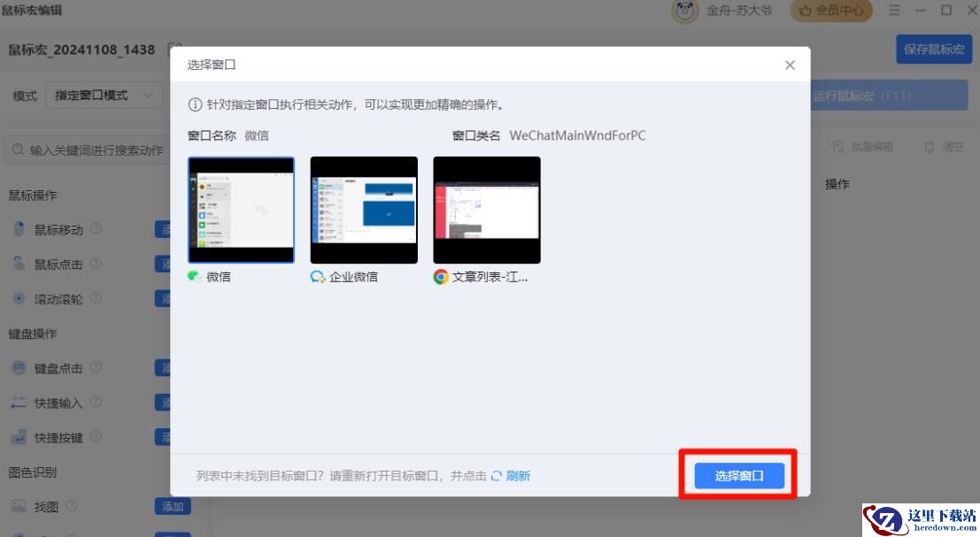Click the WeChat green icon label
The height and width of the screenshot is (537, 980).
click(x=195, y=277)
